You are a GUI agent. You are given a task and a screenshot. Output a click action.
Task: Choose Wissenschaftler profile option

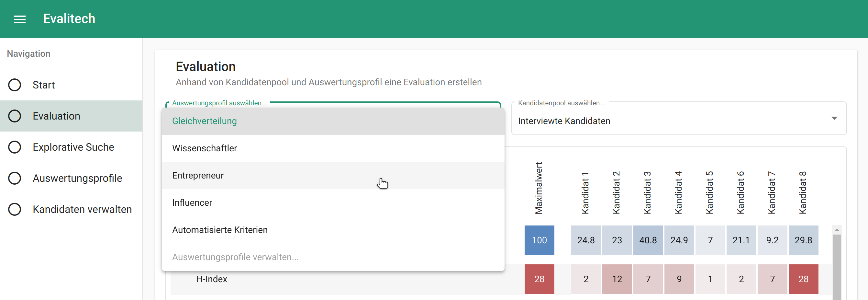pyautogui.click(x=333, y=148)
